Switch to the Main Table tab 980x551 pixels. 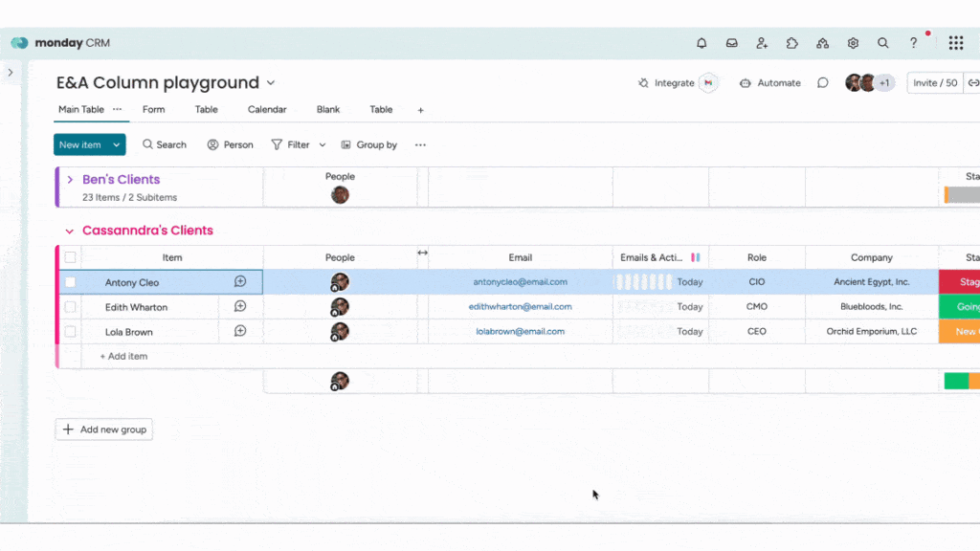click(x=81, y=109)
